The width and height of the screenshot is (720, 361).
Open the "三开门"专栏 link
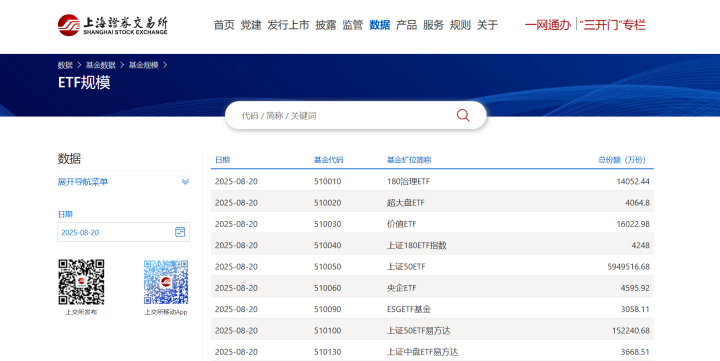pos(613,25)
